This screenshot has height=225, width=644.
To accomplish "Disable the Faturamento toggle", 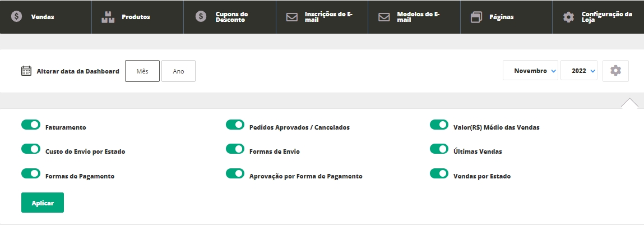I will (31, 125).
